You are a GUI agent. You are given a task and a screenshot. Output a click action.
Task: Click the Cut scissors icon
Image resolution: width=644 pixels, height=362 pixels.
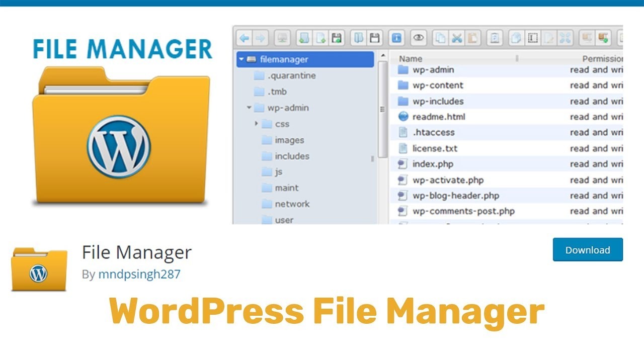[x=457, y=37]
